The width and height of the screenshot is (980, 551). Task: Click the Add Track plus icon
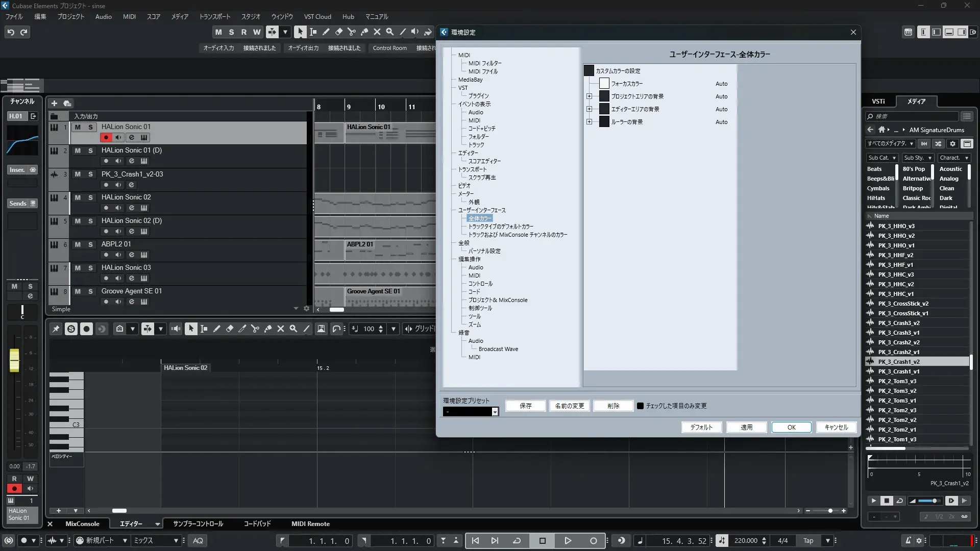click(x=54, y=104)
